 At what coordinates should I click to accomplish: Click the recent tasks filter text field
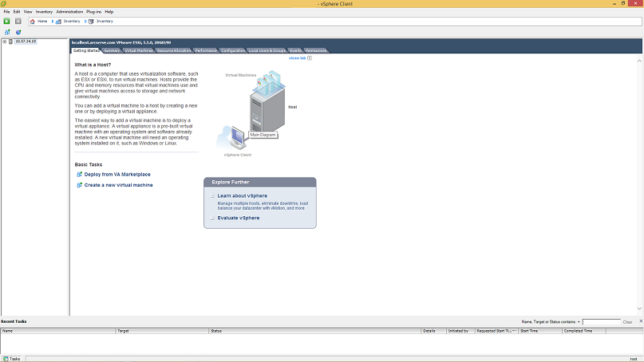(601, 321)
